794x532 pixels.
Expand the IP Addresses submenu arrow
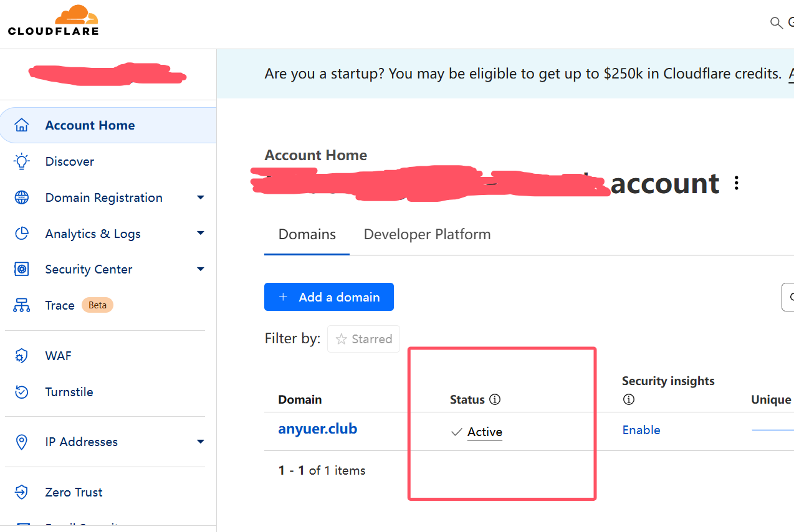[x=201, y=442]
